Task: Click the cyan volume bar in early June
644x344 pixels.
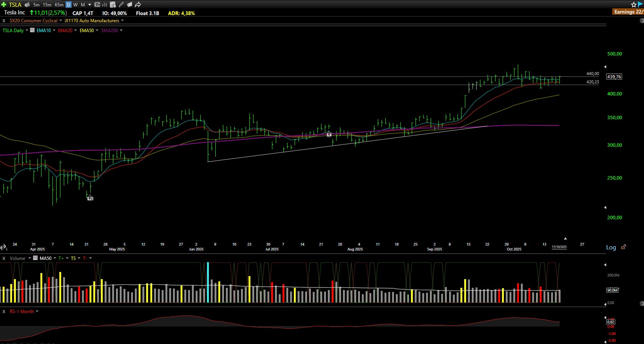Action: tap(208, 282)
